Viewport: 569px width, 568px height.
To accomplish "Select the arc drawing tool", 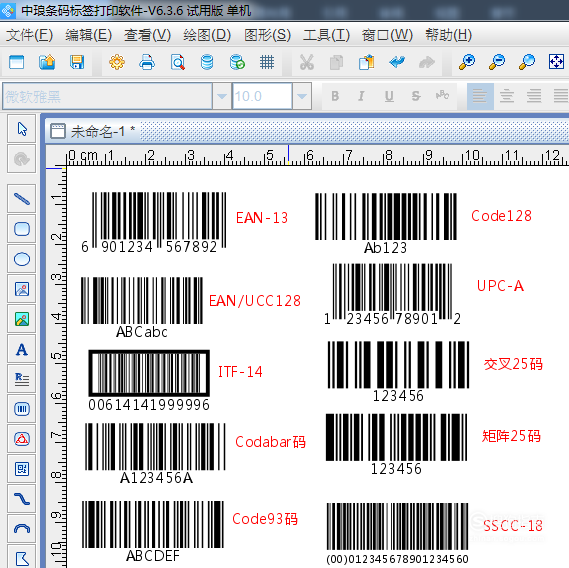I will tap(22, 529).
